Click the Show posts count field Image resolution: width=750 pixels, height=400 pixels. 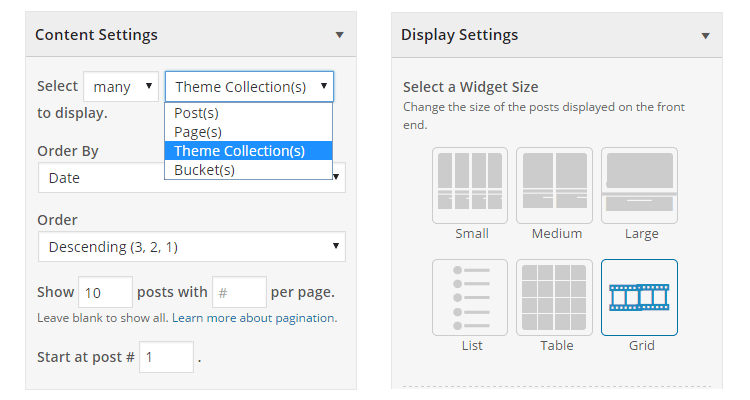105,292
